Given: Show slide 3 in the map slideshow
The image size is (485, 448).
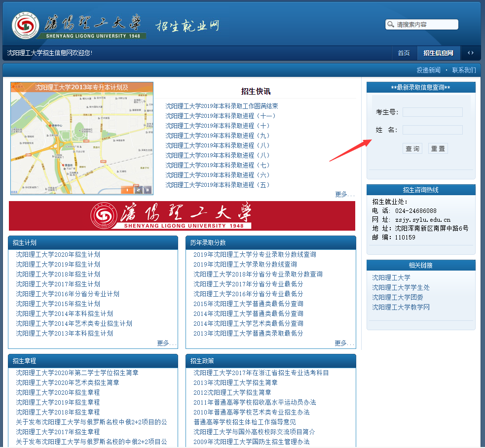Looking at the screenshot, I should [148, 190].
